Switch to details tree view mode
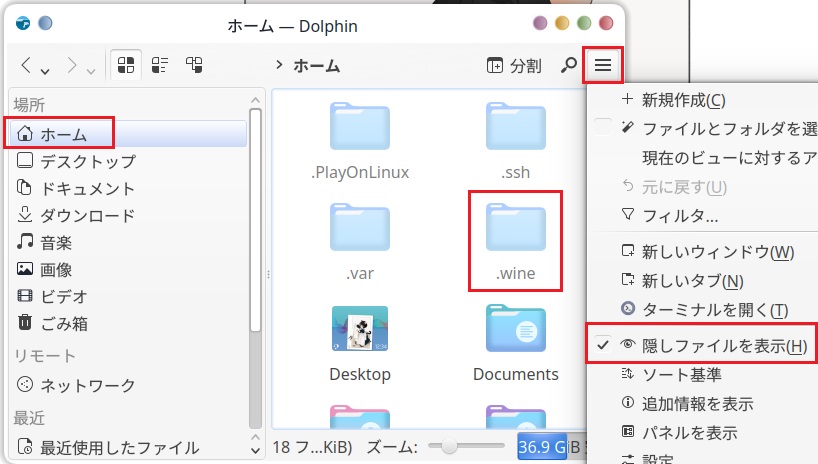 (195, 66)
